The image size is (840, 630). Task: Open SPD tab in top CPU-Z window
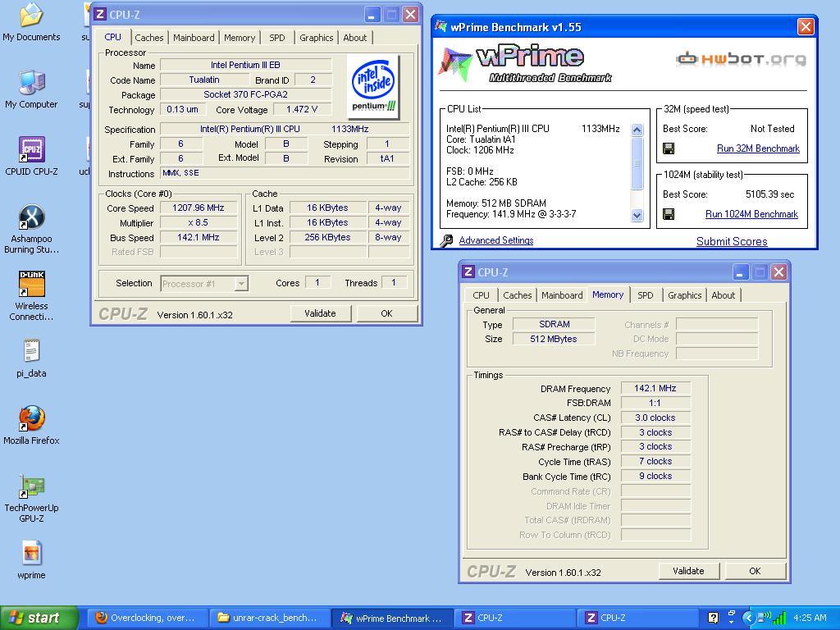pyautogui.click(x=277, y=38)
